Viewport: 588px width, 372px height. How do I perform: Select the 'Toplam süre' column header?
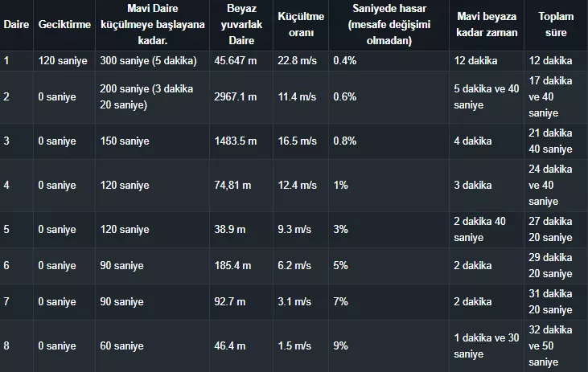(554, 25)
